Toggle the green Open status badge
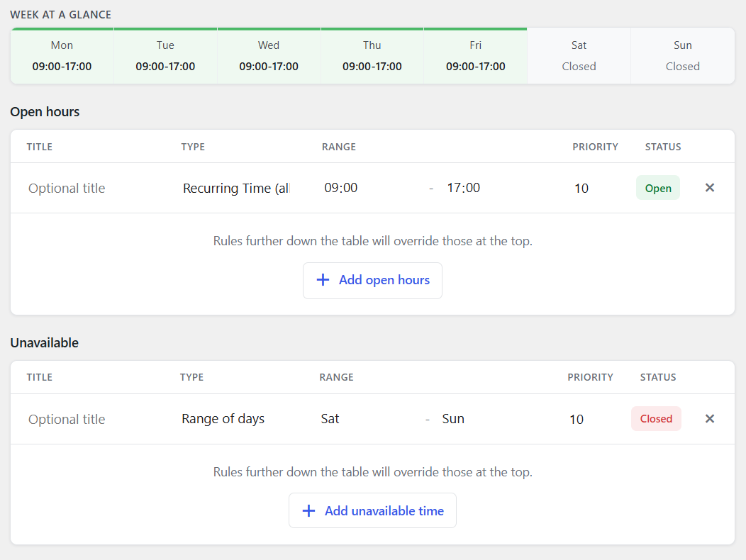 (658, 188)
